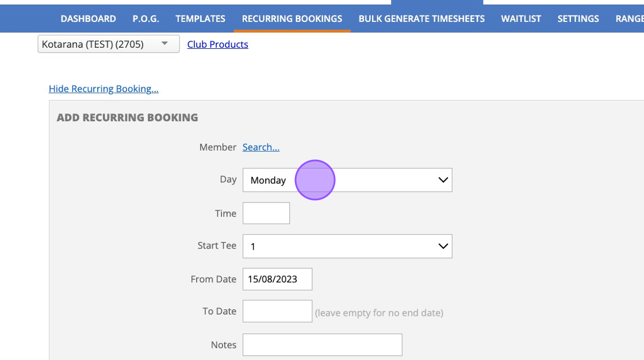Image resolution: width=644 pixels, height=360 pixels.
Task: Click the member Search link
Action: pyautogui.click(x=260, y=147)
